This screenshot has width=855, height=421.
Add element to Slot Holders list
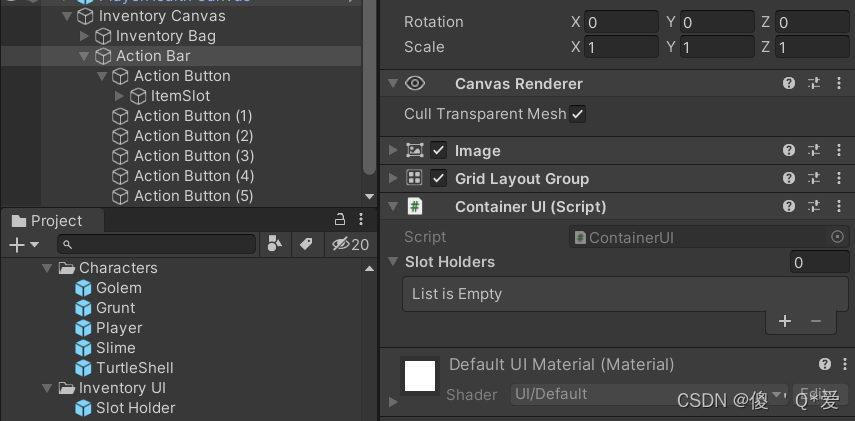[x=785, y=321]
